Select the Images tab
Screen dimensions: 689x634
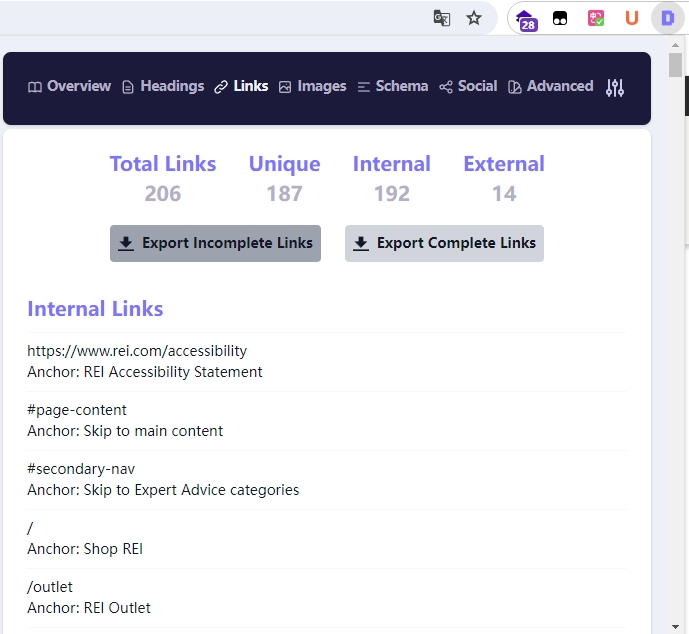coord(312,86)
